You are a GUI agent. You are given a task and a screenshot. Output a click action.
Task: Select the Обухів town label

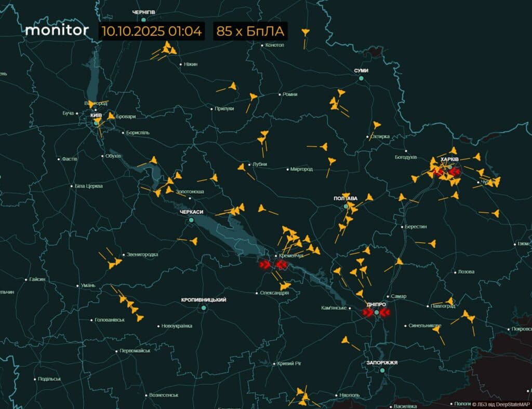[x=113, y=156]
